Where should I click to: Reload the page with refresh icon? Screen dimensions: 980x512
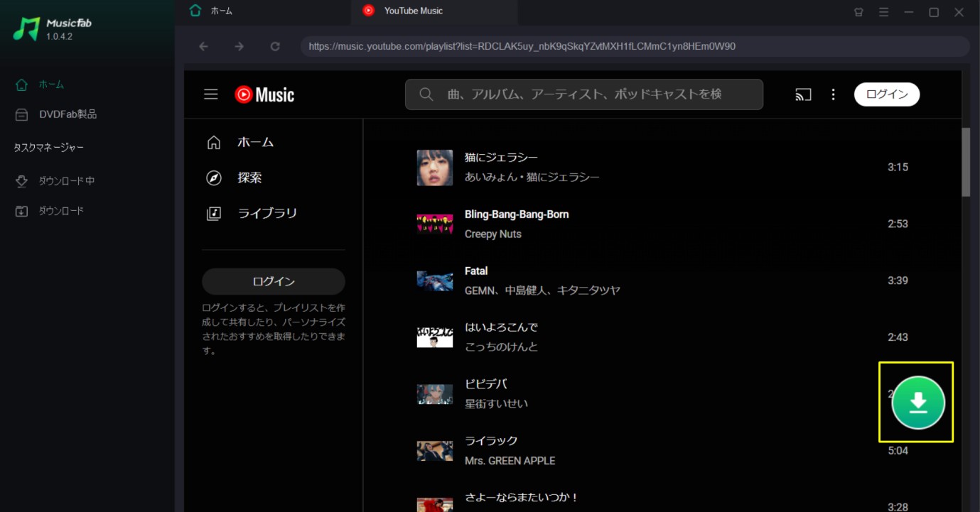coord(275,46)
